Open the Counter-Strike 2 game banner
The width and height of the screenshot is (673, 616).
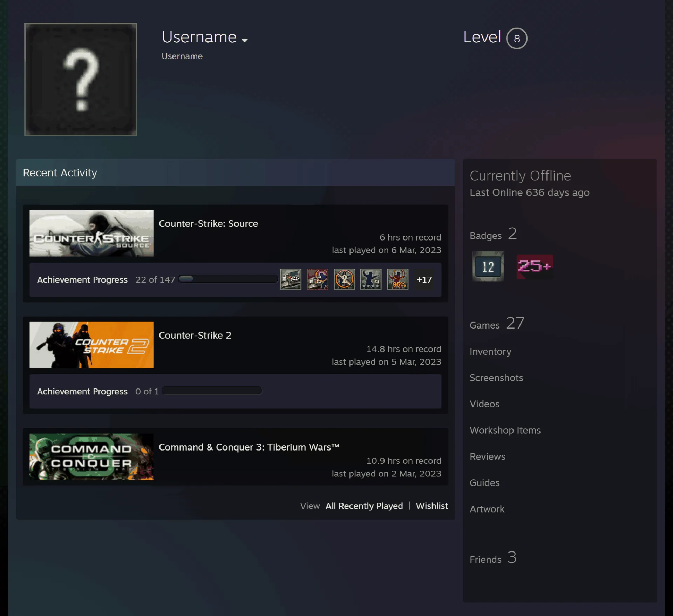[x=91, y=345]
